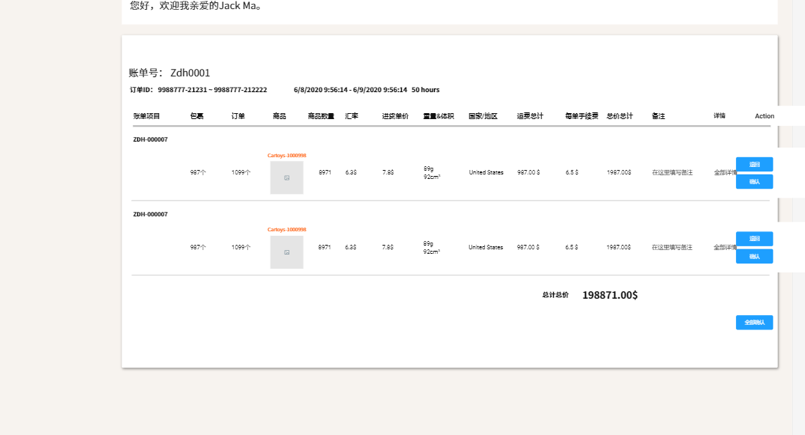Open 全部详情 for the first bill item
Screen dimensions: 805x435
[x=724, y=173]
